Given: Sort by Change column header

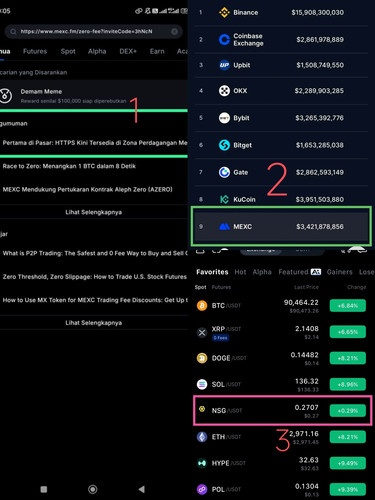Looking at the screenshot, I should (x=356, y=287).
